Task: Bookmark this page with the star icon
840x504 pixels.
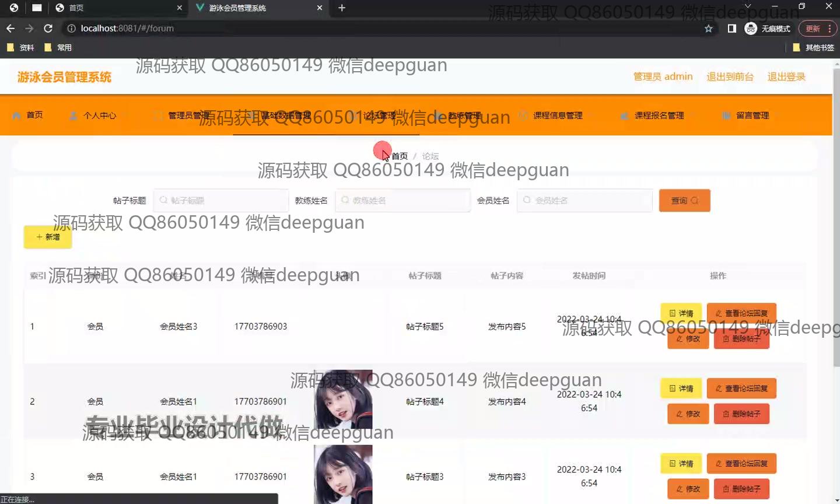Action: (708, 29)
